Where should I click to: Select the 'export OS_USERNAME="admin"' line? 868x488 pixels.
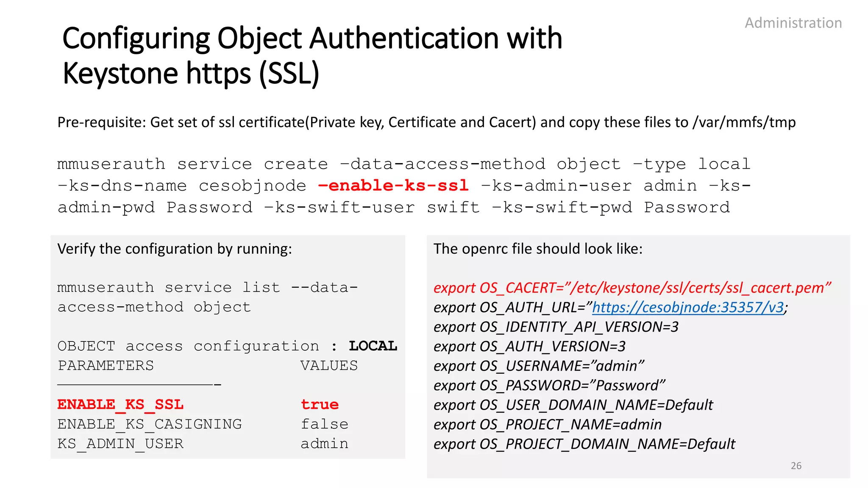(x=539, y=366)
